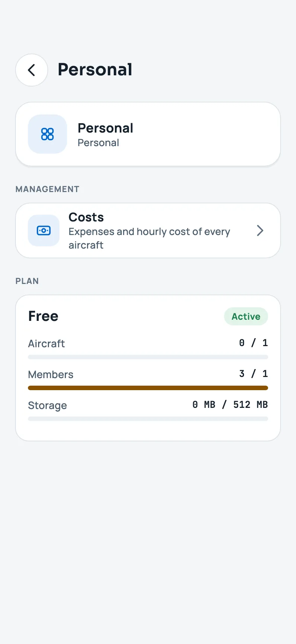Open the Costs management item title

[86, 217]
